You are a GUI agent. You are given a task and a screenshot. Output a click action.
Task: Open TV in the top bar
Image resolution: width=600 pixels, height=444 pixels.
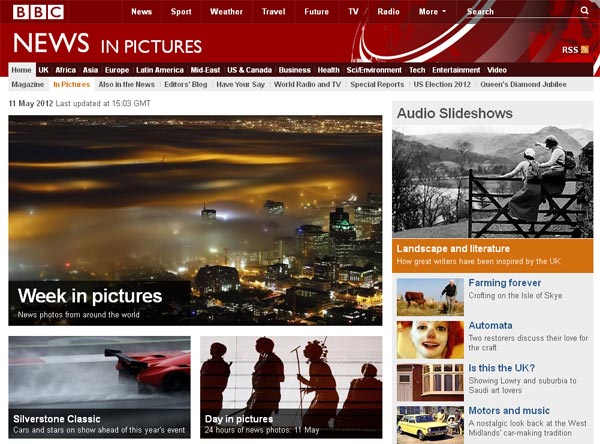(x=353, y=11)
